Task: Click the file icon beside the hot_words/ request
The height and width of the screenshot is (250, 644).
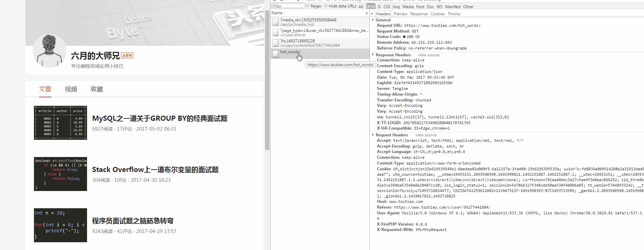Action: [276, 54]
